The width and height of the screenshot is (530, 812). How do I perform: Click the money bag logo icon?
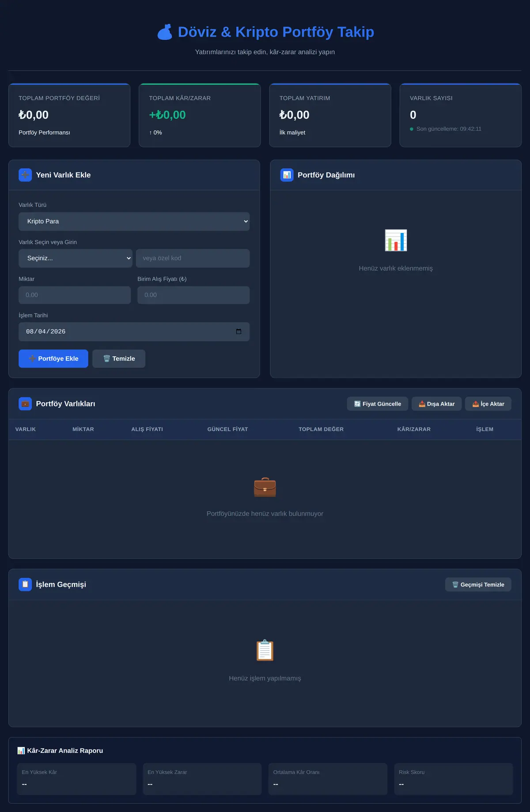(x=165, y=32)
